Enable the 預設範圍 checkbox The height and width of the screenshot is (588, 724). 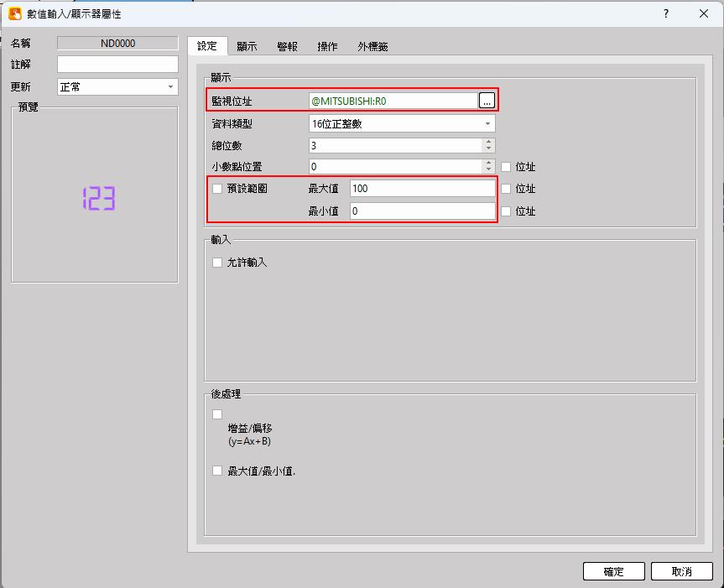[218, 189]
